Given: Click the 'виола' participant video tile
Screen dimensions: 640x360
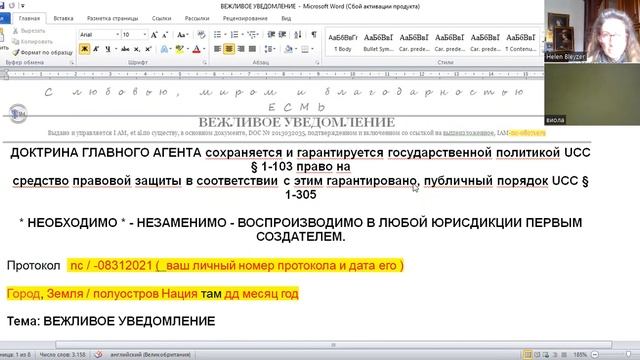Looking at the screenshot, I should 592,94.
